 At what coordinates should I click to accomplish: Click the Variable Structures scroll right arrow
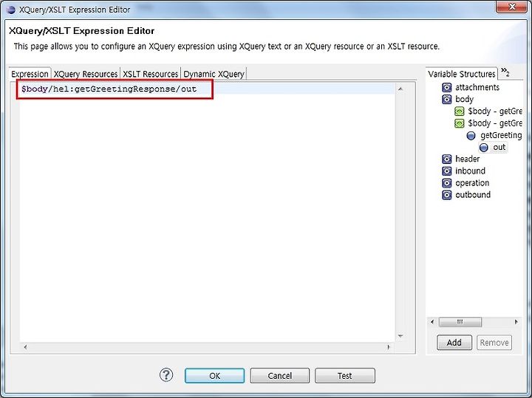pos(516,322)
